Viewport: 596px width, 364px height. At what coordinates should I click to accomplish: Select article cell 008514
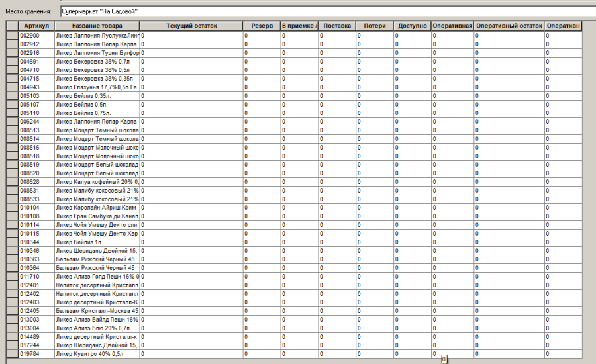36,139
